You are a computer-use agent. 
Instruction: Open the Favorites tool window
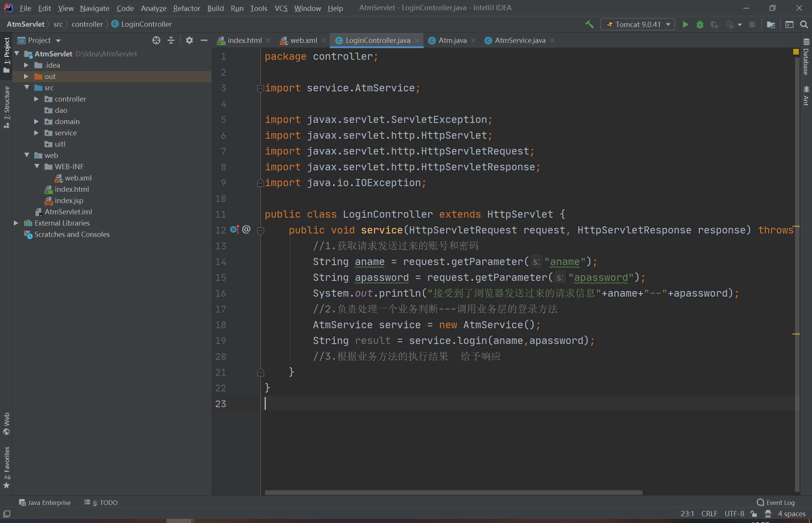pyautogui.click(x=6, y=468)
